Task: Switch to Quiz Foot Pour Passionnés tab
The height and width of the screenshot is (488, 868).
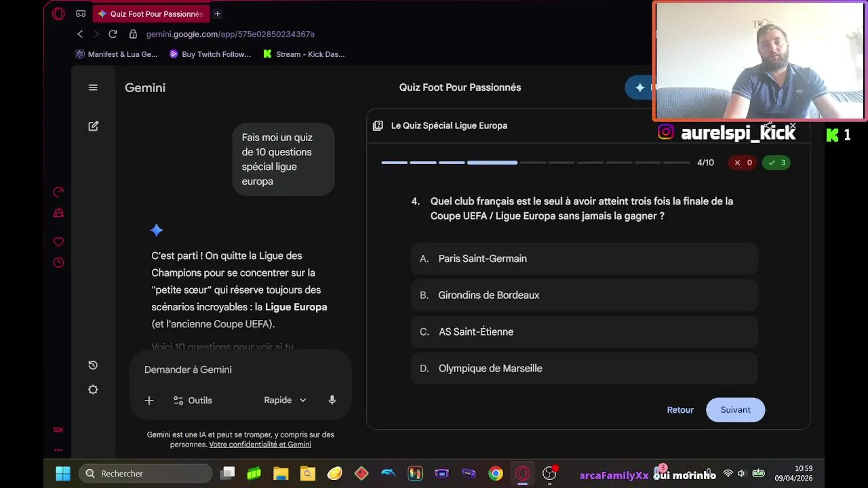Action: [x=150, y=14]
